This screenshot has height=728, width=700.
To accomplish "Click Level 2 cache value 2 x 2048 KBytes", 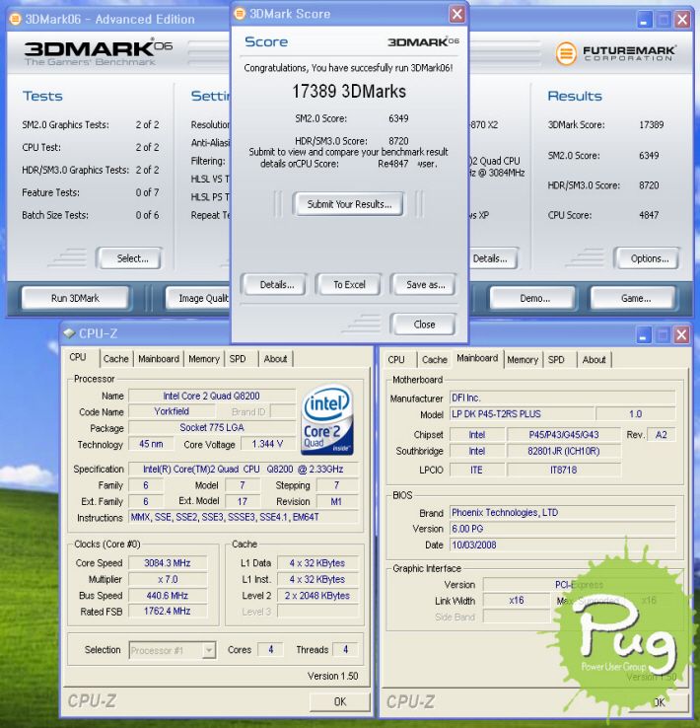I will (x=317, y=596).
